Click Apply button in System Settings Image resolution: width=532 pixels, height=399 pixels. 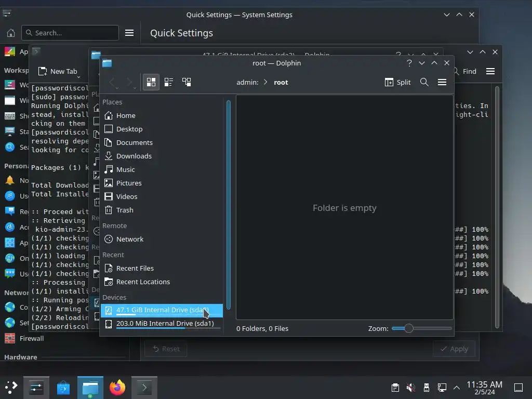pyautogui.click(x=454, y=349)
